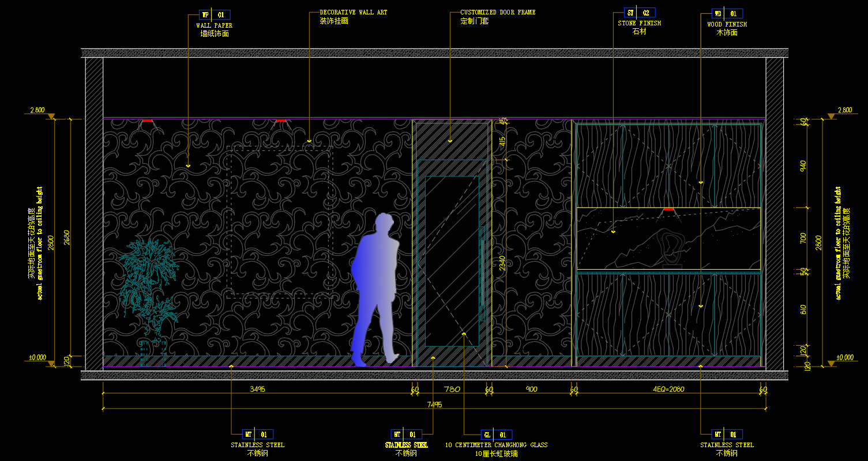868x461 pixels.
Task: Click the WD 01 wood material tag
Action: 727,14
